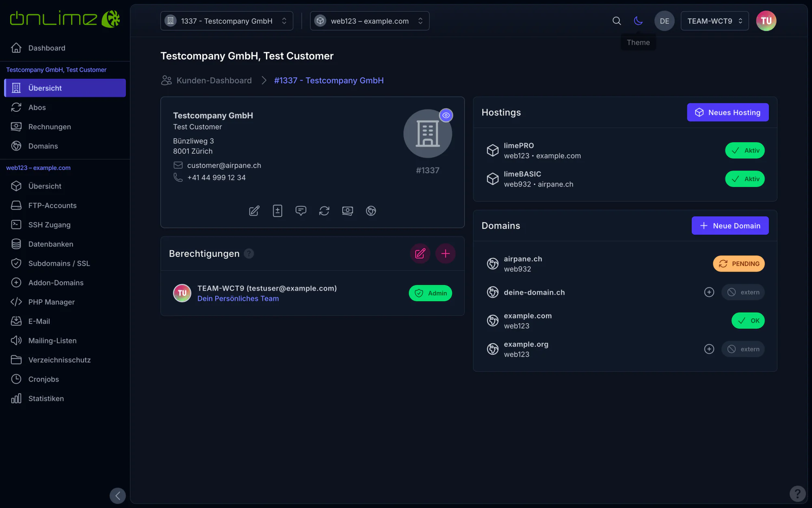Select customer Übersicht menu item

65,88
